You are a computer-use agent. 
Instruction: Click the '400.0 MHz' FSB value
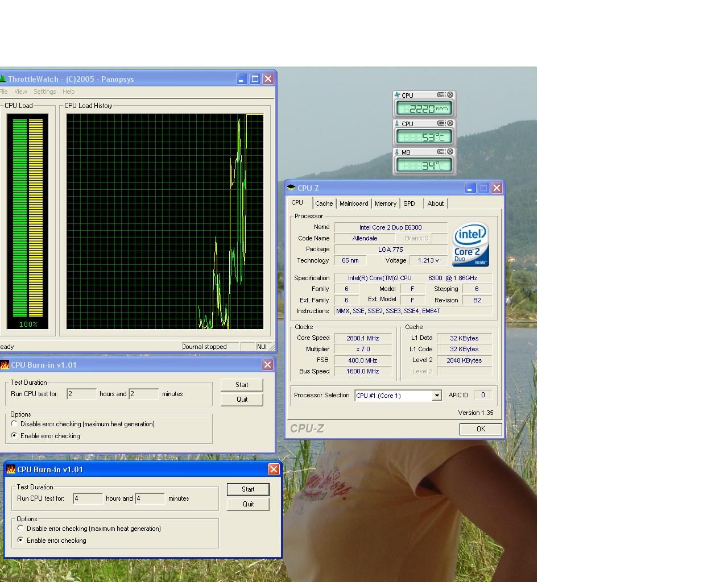363,360
